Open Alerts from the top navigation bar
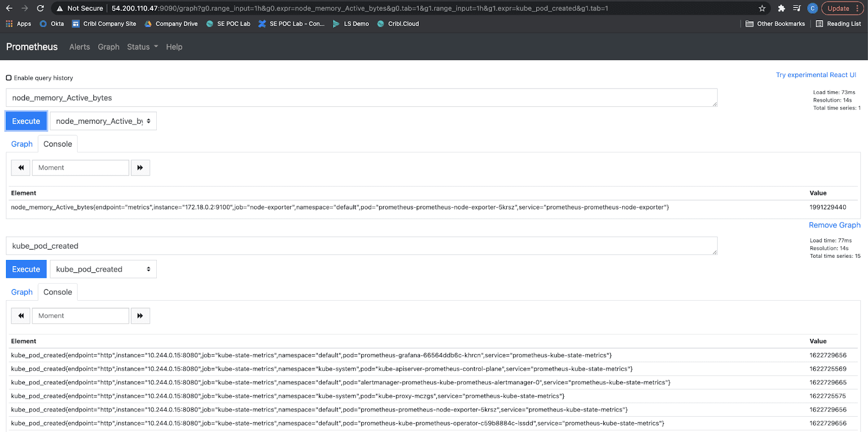Viewport: 868px width, 432px height. (80, 47)
